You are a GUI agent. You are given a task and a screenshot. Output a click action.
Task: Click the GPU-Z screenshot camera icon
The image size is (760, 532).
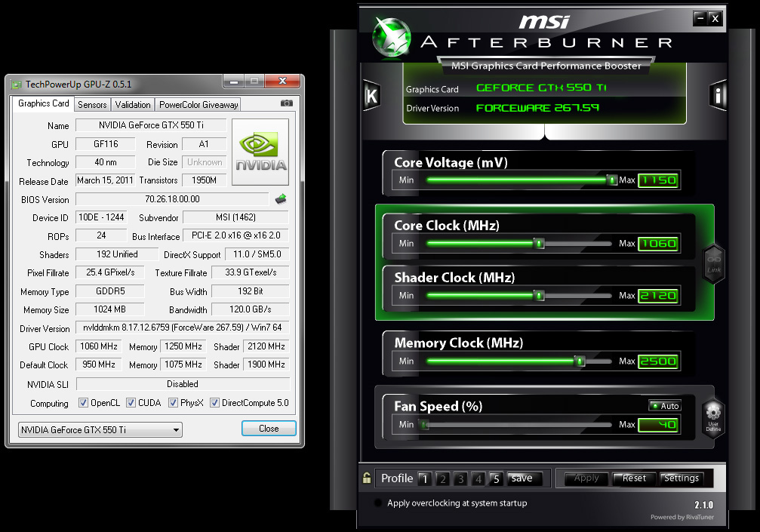287,103
